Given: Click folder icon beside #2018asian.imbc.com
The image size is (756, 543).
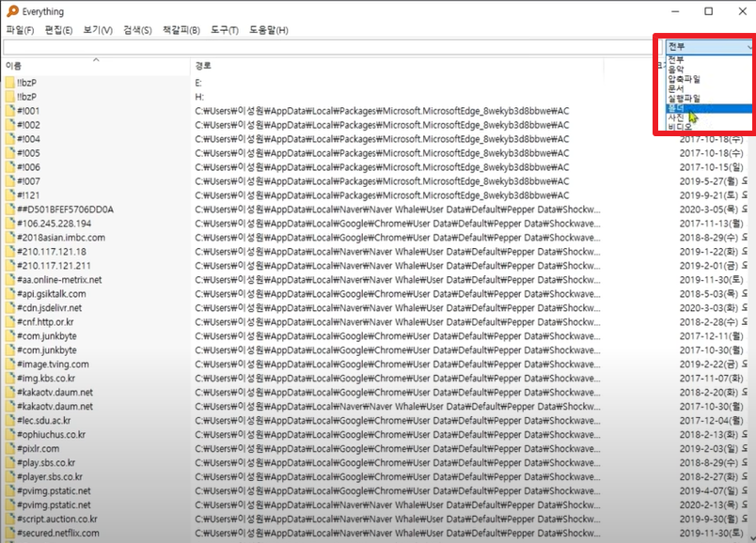Looking at the screenshot, I should pyautogui.click(x=9, y=238).
